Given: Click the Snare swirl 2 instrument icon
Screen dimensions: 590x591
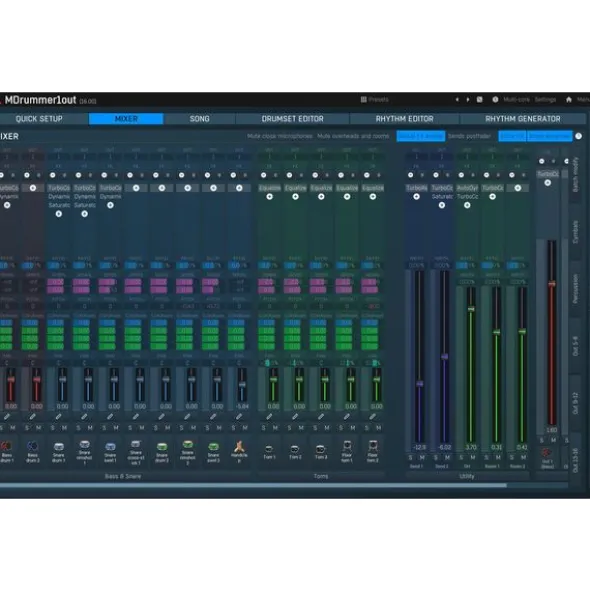Looking at the screenshot, I should [x=213, y=447].
